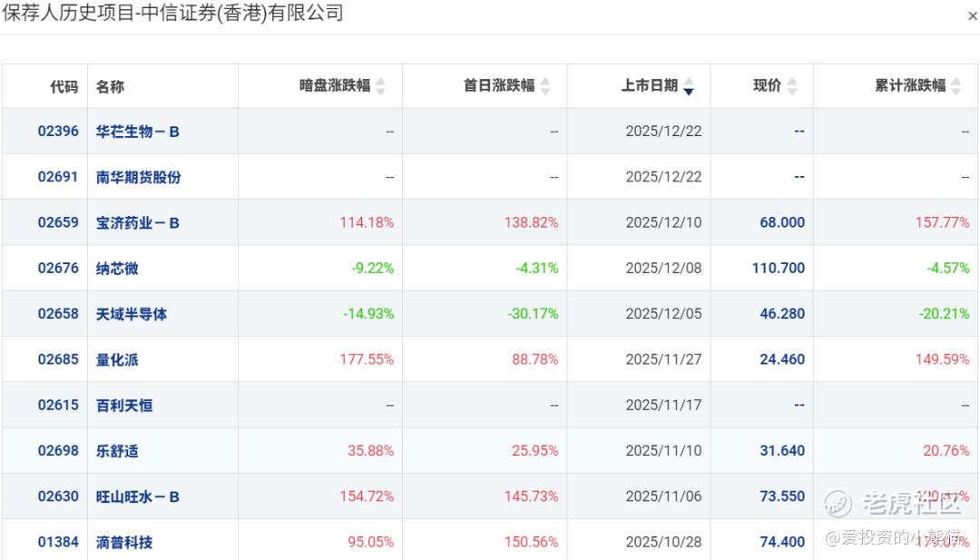The width and height of the screenshot is (980, 560).
Task: Click first-day change 25.95%
Action: click(x=535, y=450)
